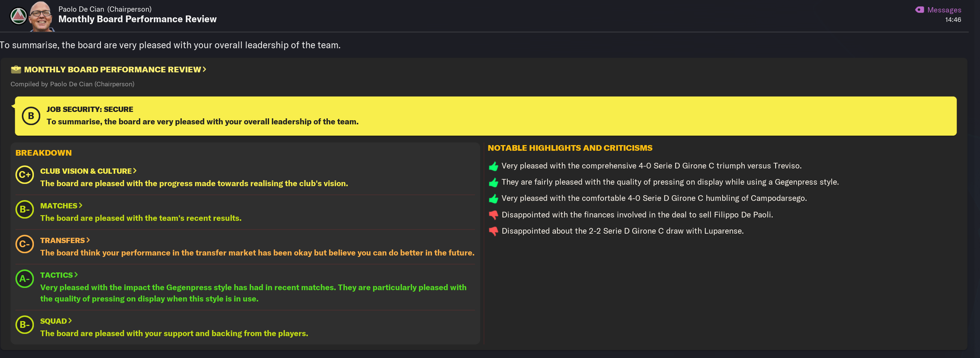Expand Monthly Board Performance Review heading
This screenshot has height=358, width=980.
click(115, 70)
